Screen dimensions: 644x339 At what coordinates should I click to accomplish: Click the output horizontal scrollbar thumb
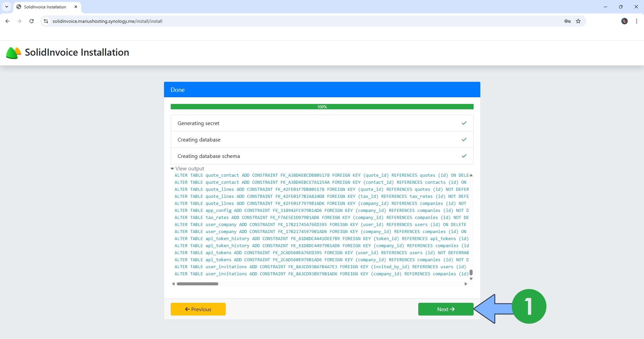pyautogui.click(x=198, y=284)
